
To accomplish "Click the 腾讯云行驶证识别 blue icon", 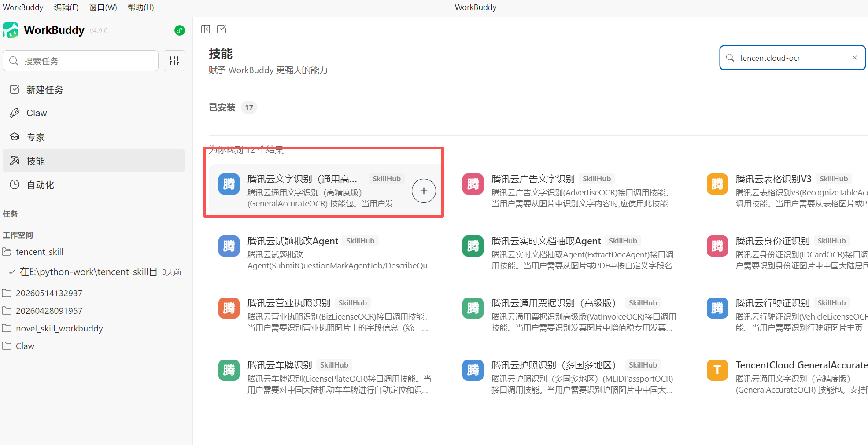I will (x=717, y=308).
